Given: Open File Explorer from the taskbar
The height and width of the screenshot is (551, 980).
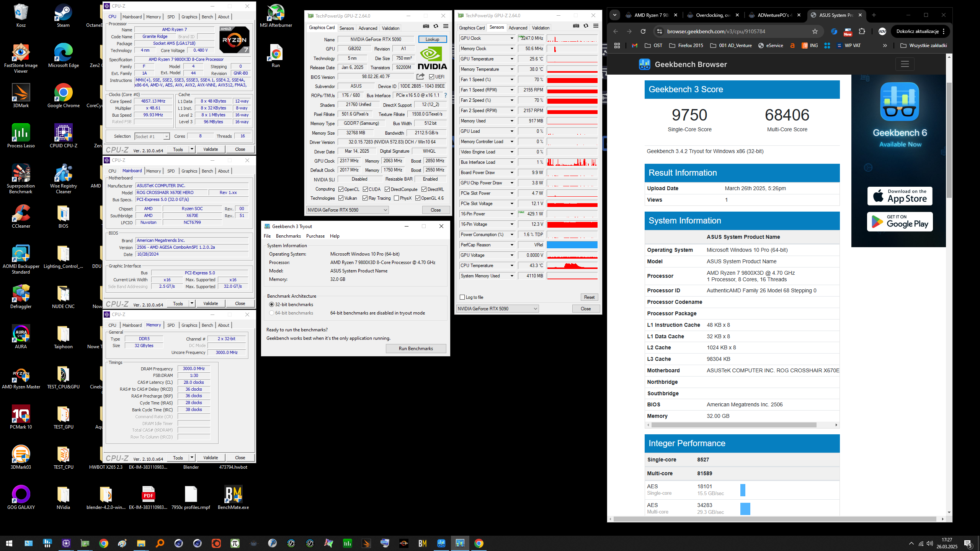Looking at the screenshot, I should (x=141, y=543).
